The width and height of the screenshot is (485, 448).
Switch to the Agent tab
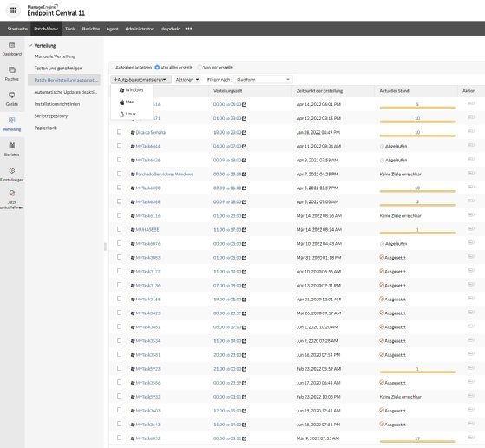(112, 29)
